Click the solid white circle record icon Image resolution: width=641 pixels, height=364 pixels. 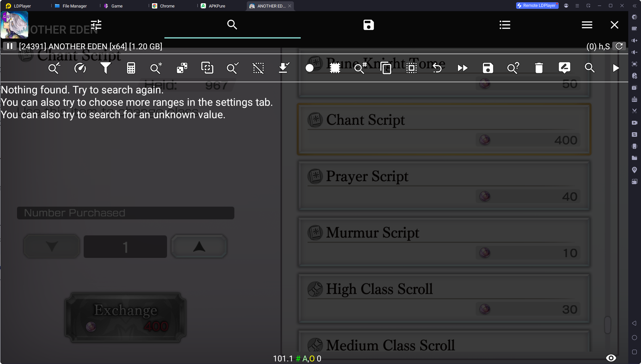click(x=310, y=68)
